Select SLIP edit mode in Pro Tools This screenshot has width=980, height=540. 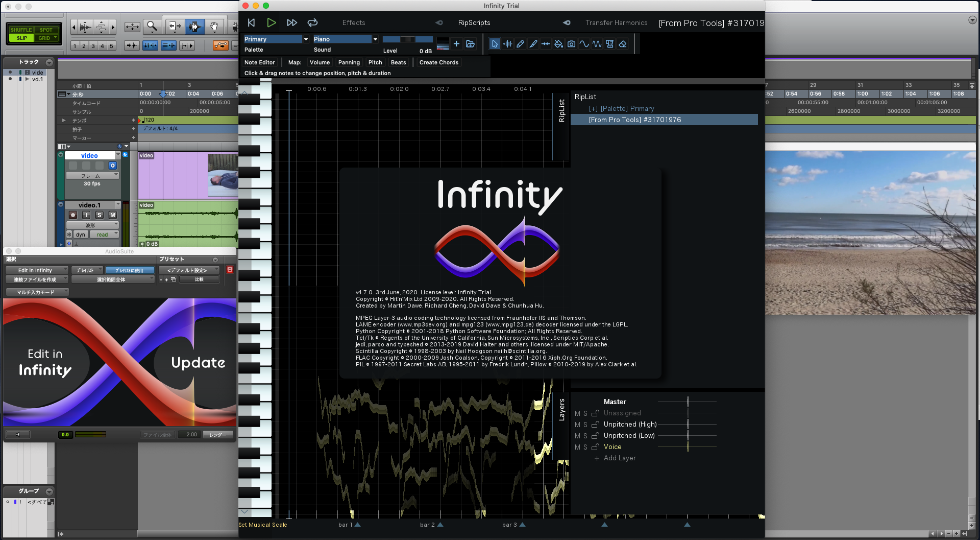pos(21,38)
